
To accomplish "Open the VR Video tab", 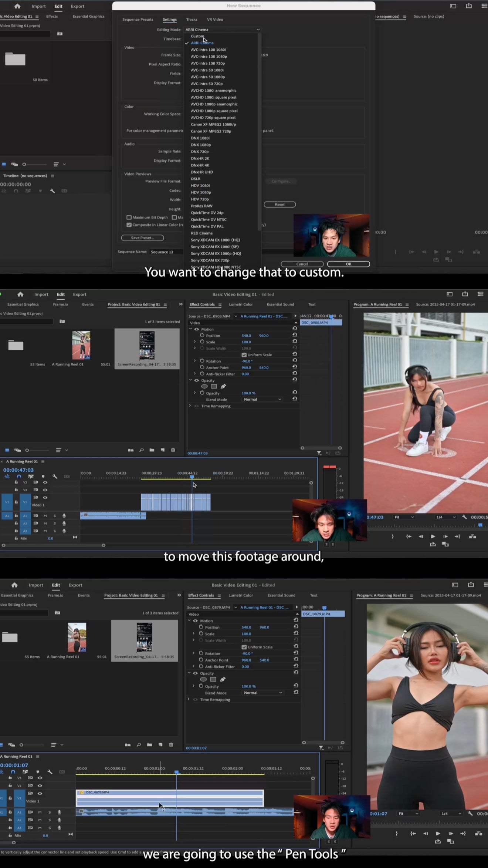I will point(215,20).
